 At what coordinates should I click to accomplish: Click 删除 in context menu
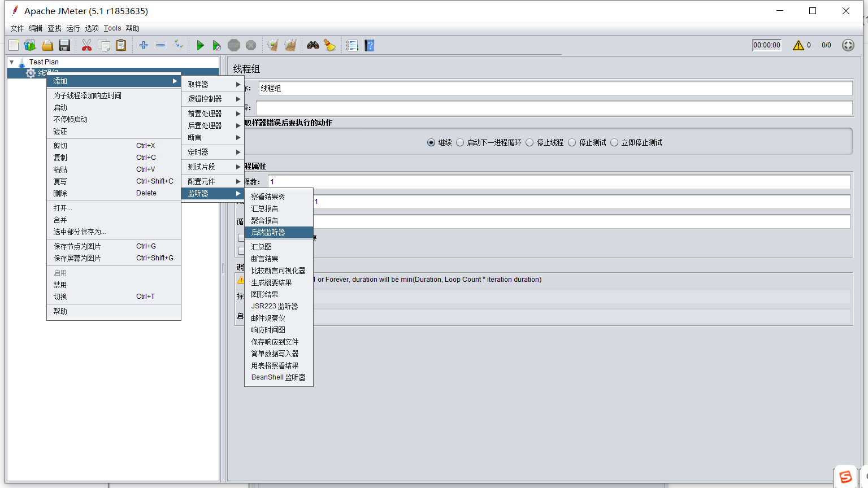pos(114,193)
